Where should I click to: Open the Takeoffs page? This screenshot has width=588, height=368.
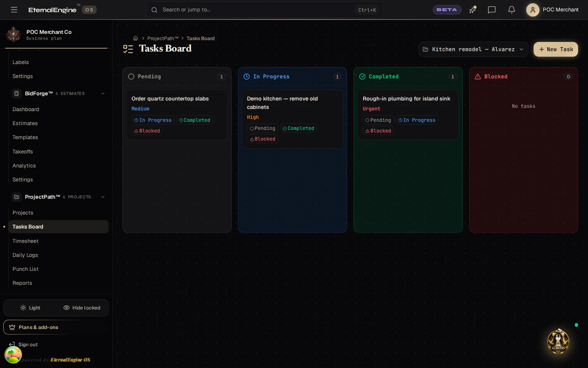pyautogui.click(x=58, y=152)
